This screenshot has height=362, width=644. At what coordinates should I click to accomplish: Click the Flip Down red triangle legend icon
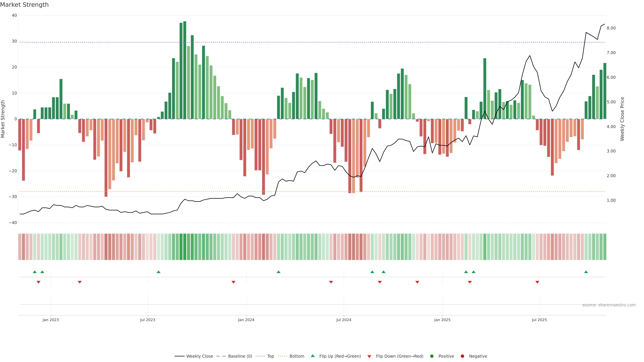pyautogui.click(x=369, y=356)
